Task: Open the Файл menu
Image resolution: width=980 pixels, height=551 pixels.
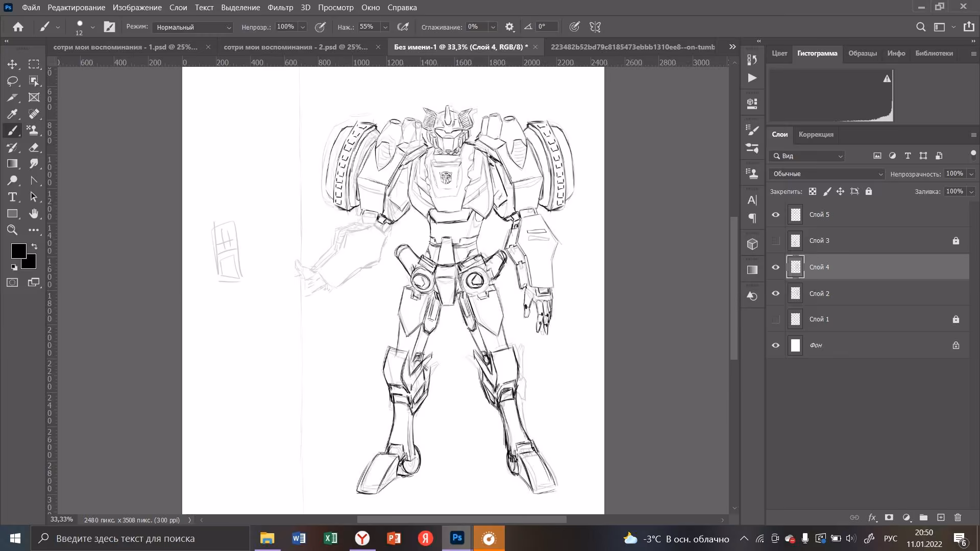Action: tap(31, 8)
